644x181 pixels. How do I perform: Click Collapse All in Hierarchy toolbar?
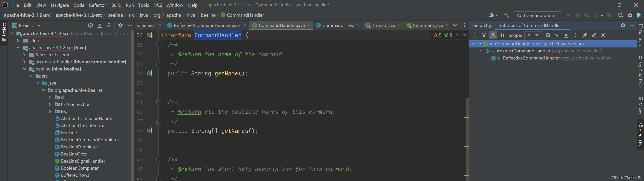pyautogui.click(x=576, y=35)
